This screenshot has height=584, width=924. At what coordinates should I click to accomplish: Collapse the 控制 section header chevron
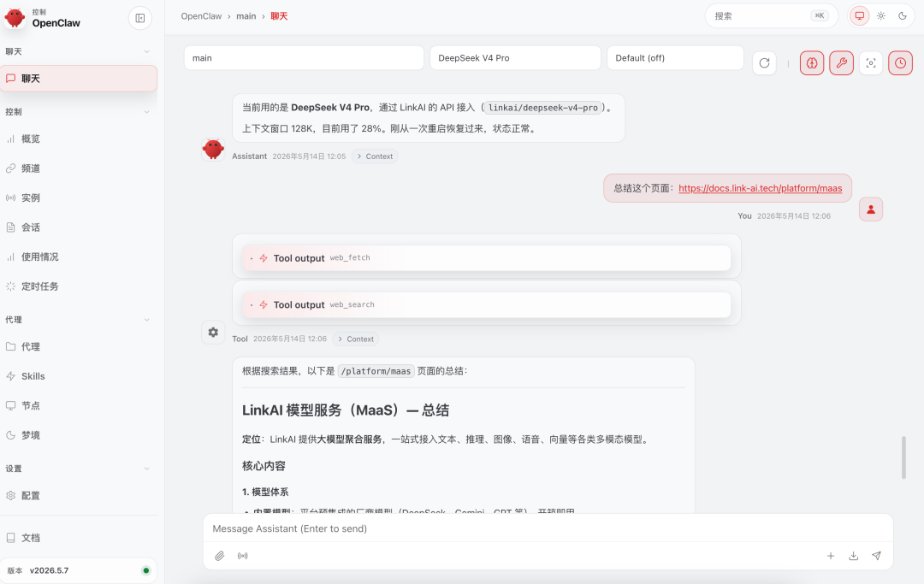click(x=147, y=112)
